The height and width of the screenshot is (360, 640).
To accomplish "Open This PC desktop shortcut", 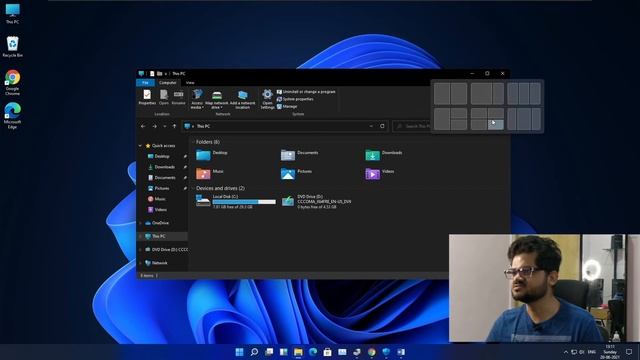I will tap(12, 13).
